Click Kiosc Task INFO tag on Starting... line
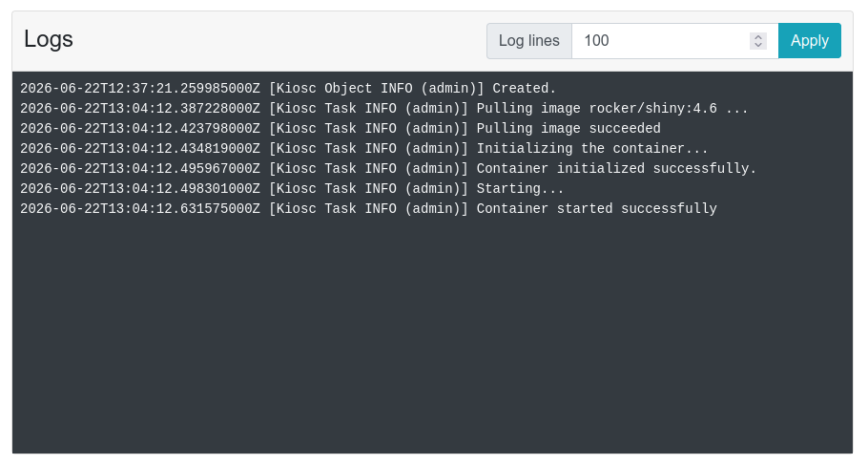 click(337, 188)
